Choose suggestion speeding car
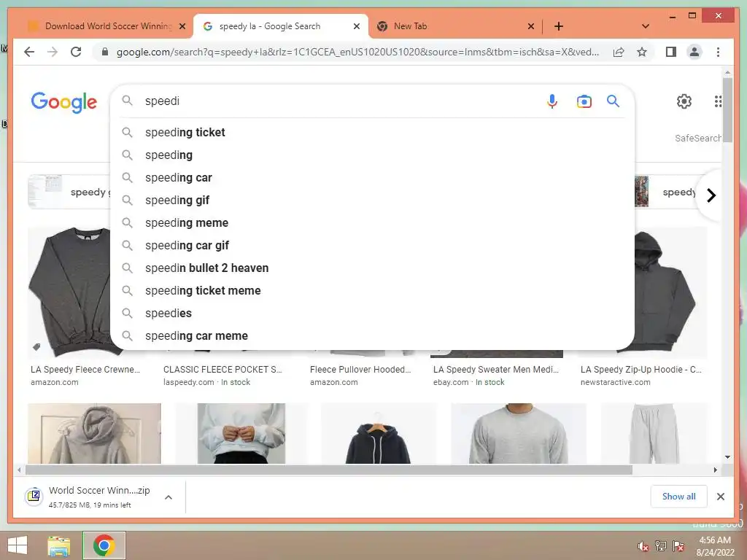Screen dimensions: 747x560 [x=372, y=178]
